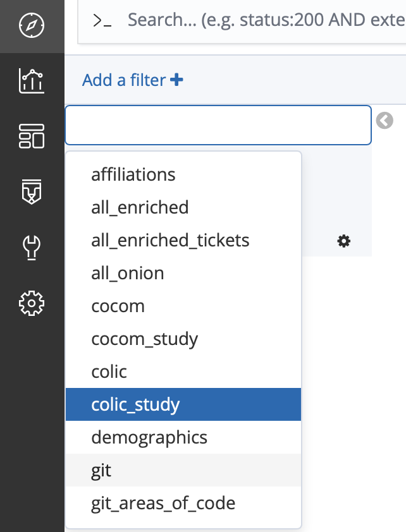The image size is (406, 532).
Task: Click the plus icon beside Add a filter
Action: coord(176,80)
